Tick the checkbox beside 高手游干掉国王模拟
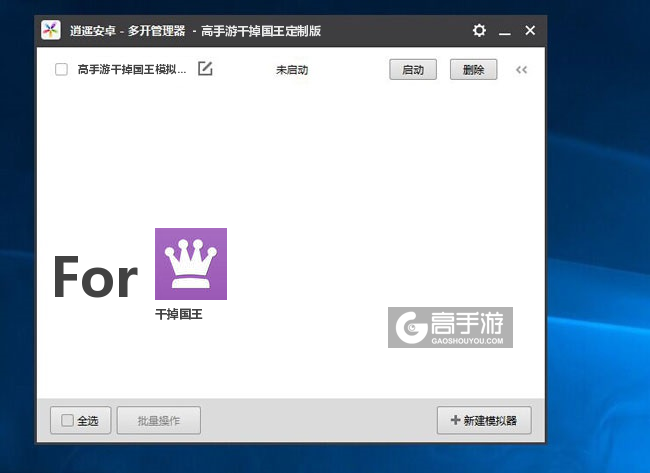Screen dimensions: 650x473 pyautogui.click(x=61, y=69)
